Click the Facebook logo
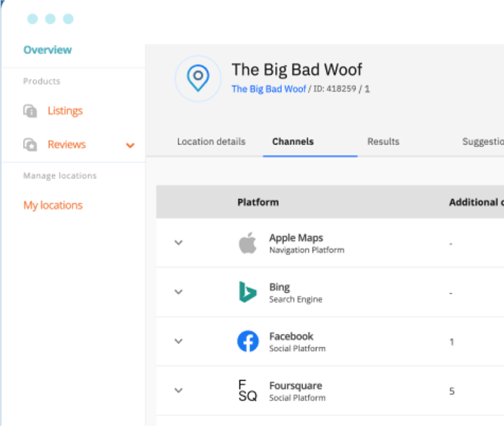The image size is (504, 426). coord(248,341)
